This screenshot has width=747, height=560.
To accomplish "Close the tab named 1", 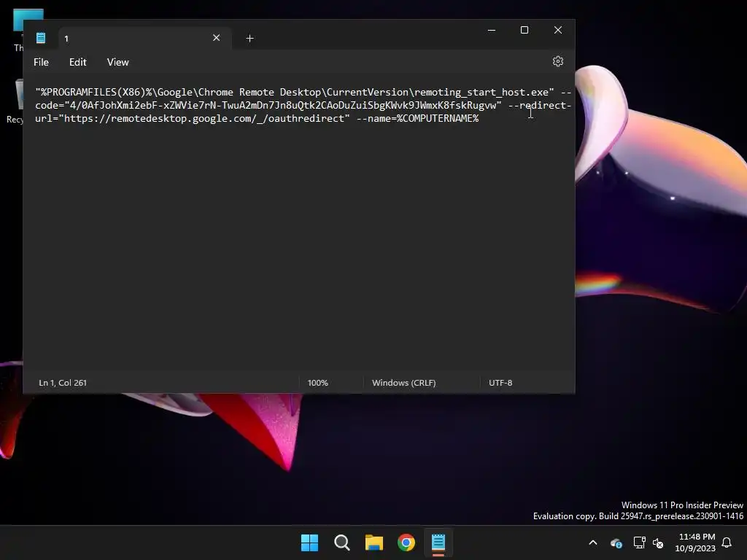I will point(216,38).
